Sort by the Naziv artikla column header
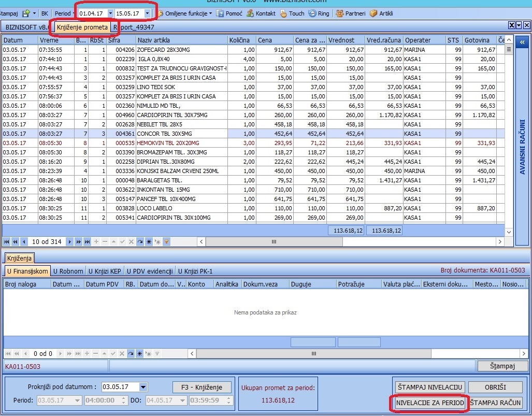The image size is (532, 416). coord(181,40)
